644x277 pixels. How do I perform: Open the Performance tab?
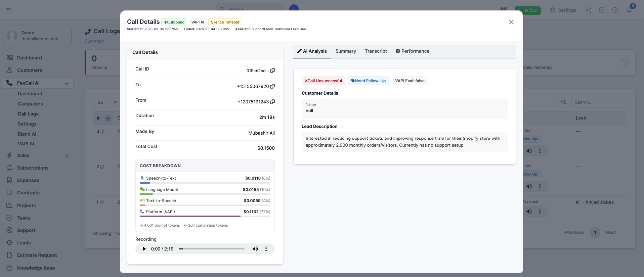click(x=413, y=51)
